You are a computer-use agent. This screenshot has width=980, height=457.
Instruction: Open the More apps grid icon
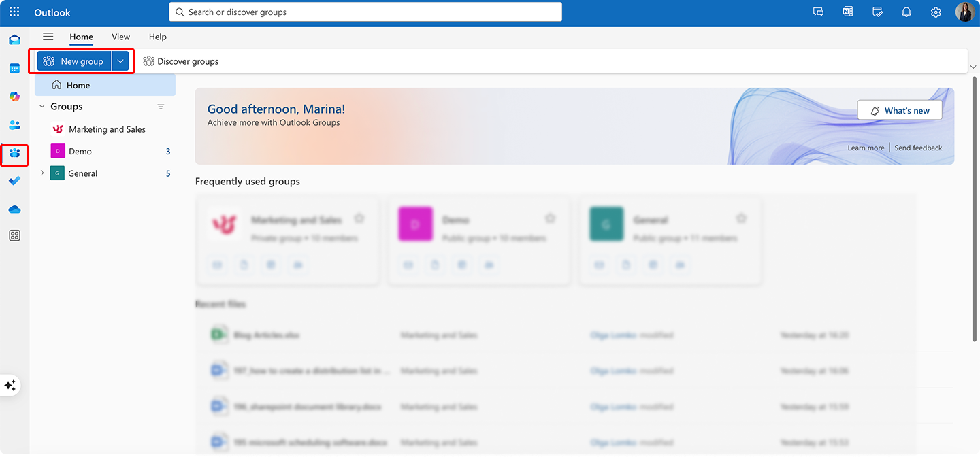coord(14,235)
